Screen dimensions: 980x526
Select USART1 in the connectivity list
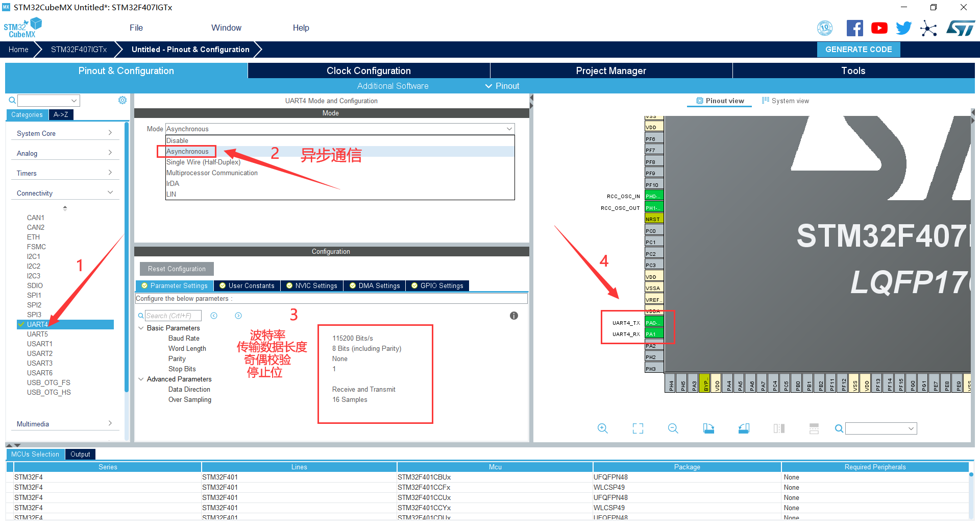[40, 344]
